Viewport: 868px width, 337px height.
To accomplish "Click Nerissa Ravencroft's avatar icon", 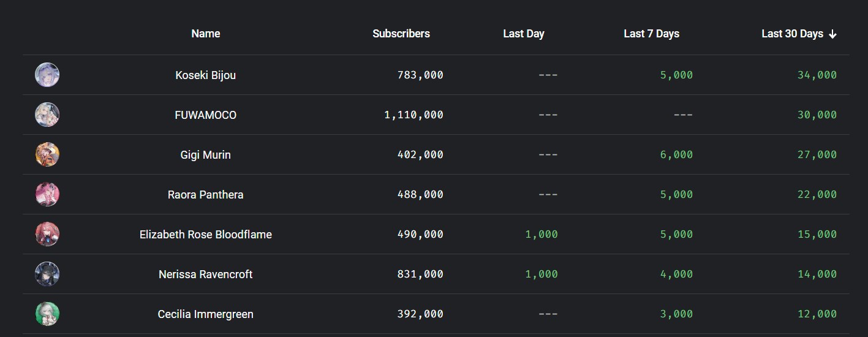I will 47,274.
